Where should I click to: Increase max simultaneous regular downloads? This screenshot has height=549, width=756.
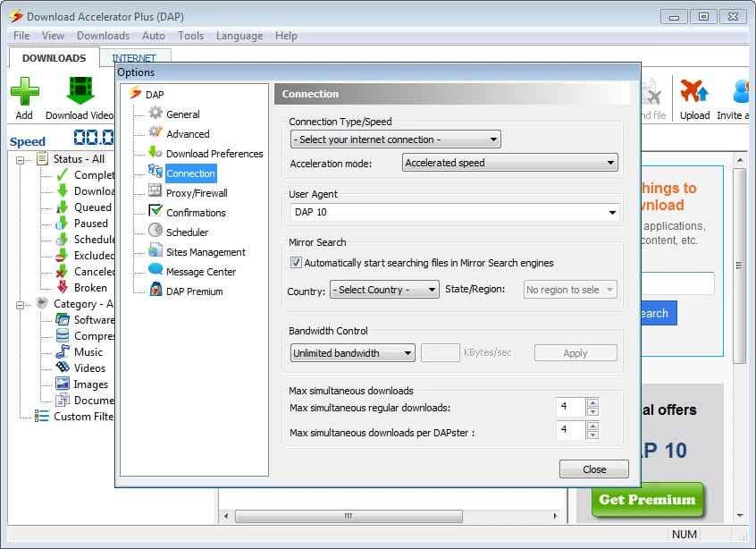point(592,403)
